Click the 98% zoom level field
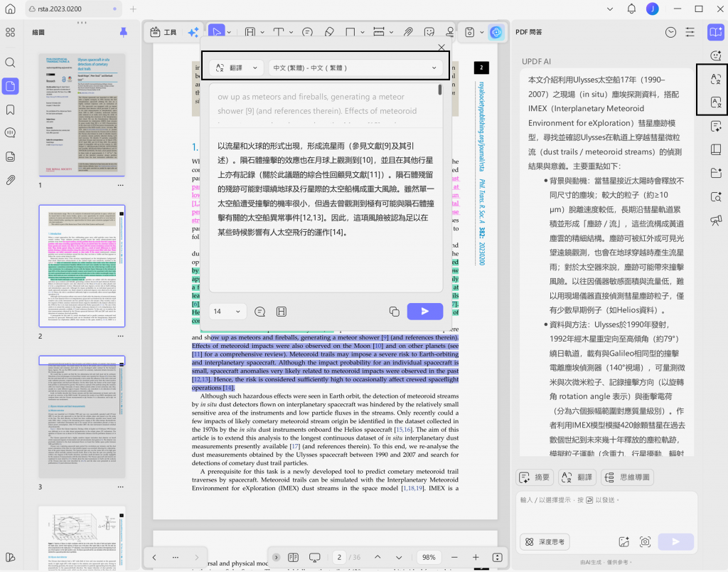 tap(429, 557)
